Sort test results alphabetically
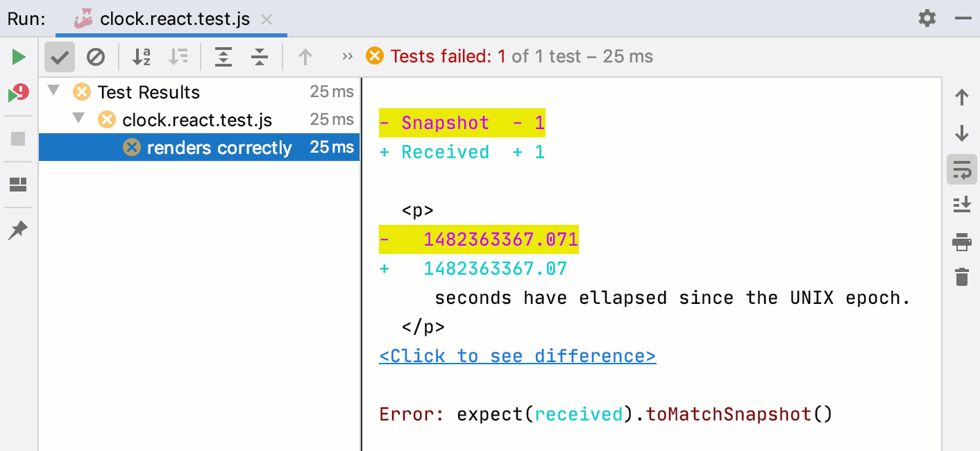 pyautogui.click(x=141, y=56)
